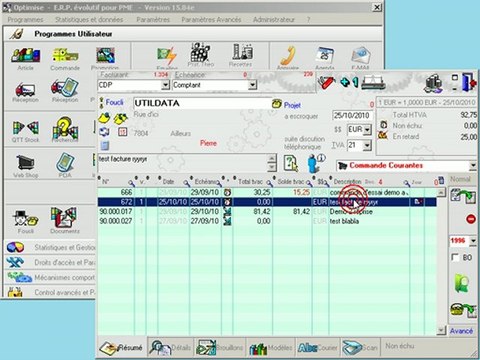Select row with description test blabla
Image resolution: width=480 pixels, height=360 pixels.
point(267,221)
